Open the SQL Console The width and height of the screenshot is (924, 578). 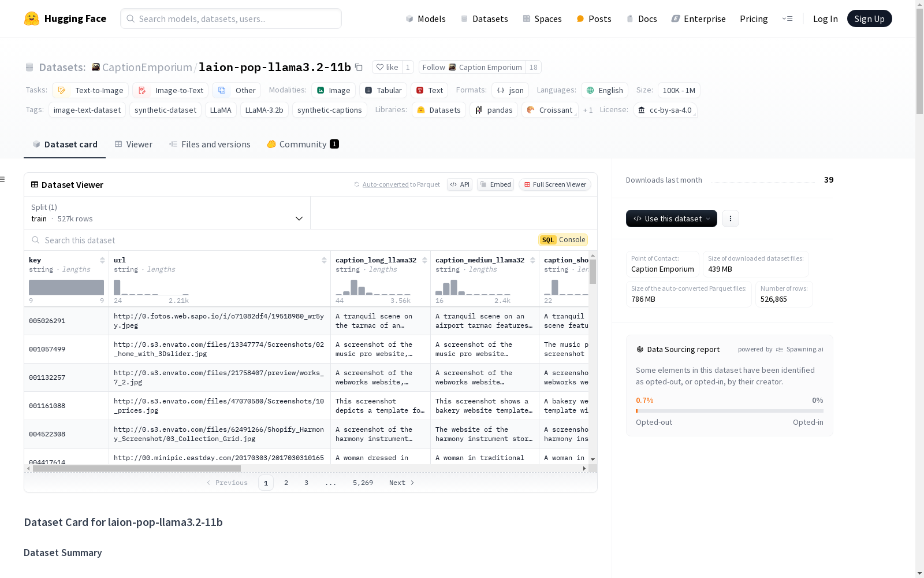563,240
